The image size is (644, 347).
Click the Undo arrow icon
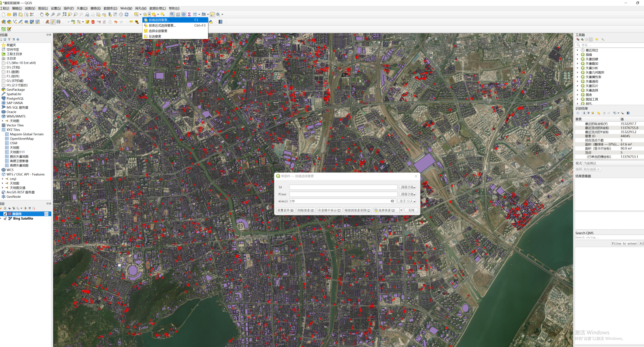click(x=116, y=22)
